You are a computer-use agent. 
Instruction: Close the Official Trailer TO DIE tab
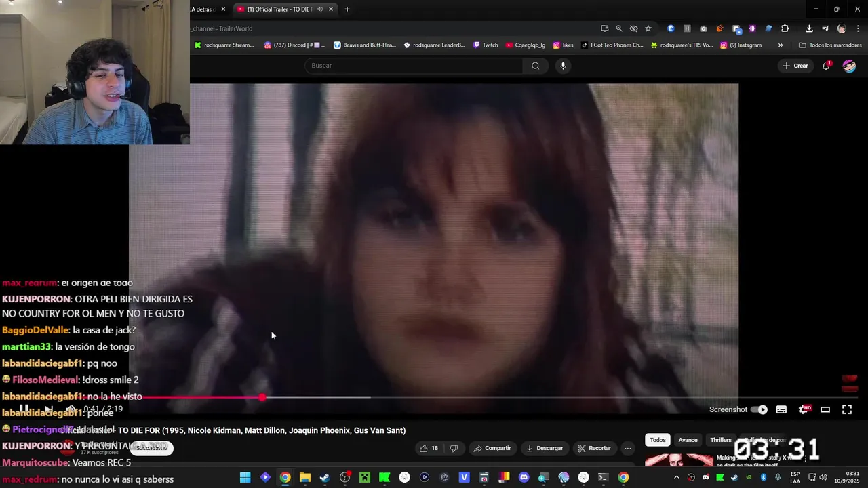click(331, 9)
